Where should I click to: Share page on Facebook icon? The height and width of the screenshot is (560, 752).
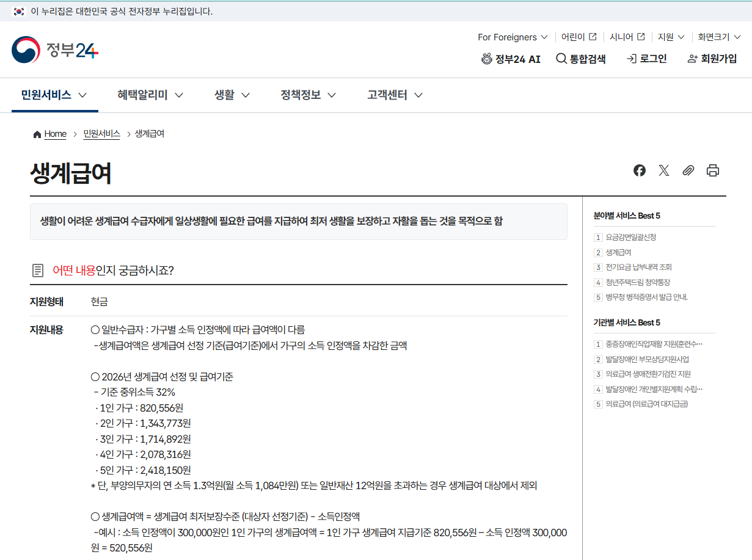click(x=640, y=170)
